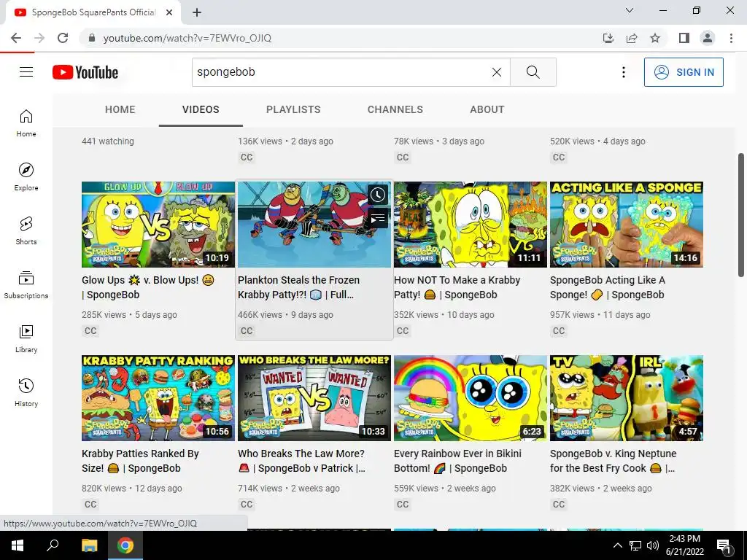Viewport: 747px width, 560px height.
Task: Open How NOT To Make a Krabby Patty thumbnail
Action: (471, 225)
